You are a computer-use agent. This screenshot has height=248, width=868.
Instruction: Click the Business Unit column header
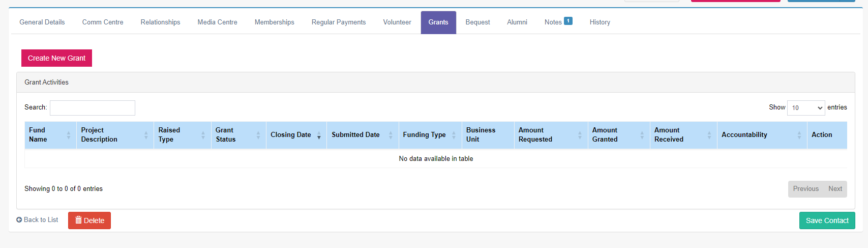488,135
